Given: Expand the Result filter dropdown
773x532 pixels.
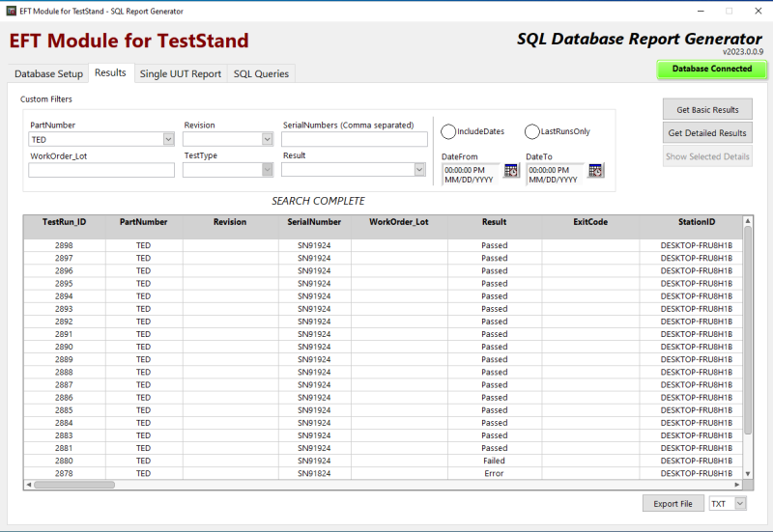Looking at the screenshot, I should pyautogui.click(x=419, y=170).
